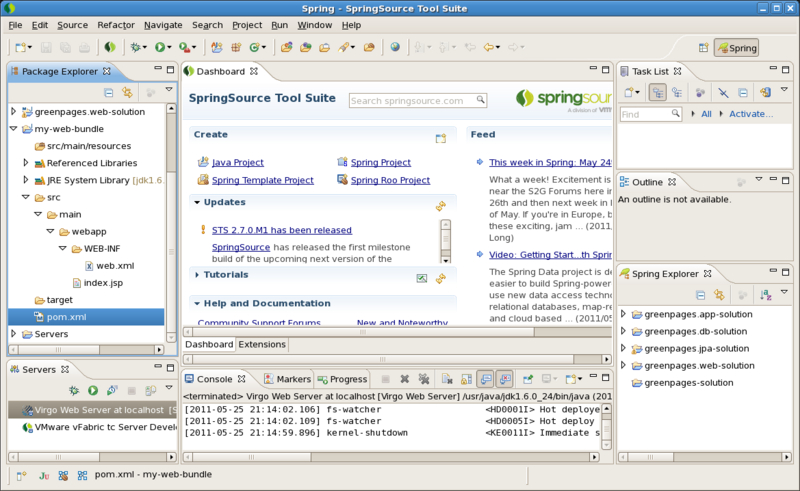Click Focus on Workweek icon in Task List
Viewport: 800px width, 491px height.
coord(700,92)
